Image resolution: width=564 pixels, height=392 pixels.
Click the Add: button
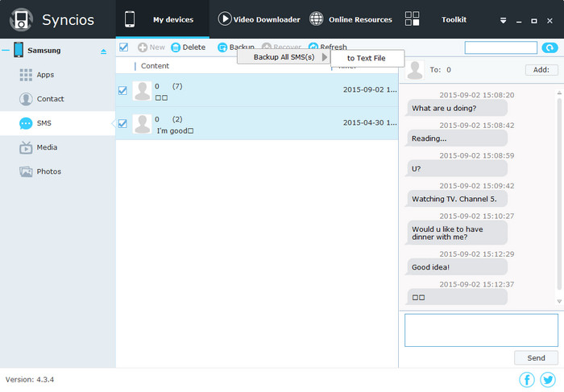tap(541, 70)
